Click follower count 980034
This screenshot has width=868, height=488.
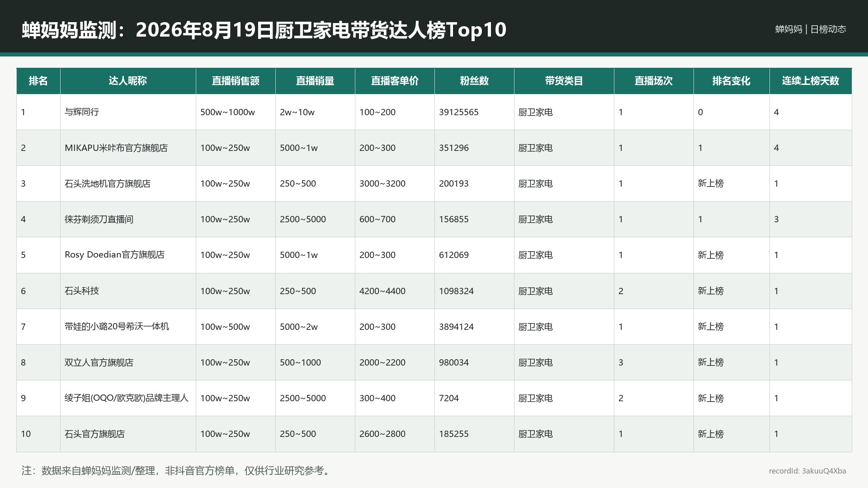(454, 362)
